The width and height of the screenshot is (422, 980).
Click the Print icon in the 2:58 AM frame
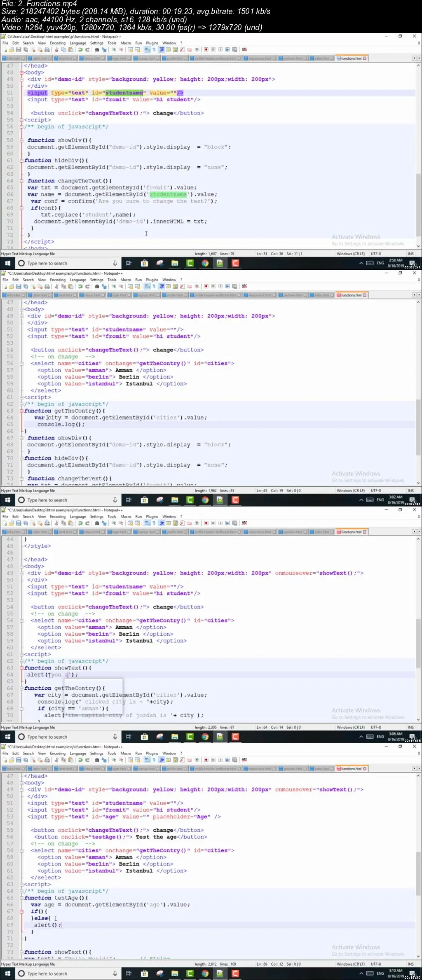pyautogui.click(x=47, y=49)
